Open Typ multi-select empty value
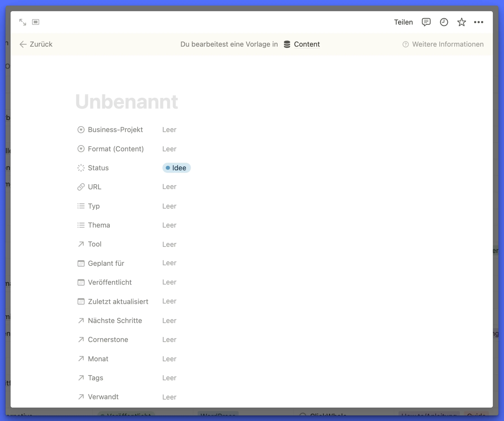Screen dimensions: 504x421 click(x=169, y=206)
